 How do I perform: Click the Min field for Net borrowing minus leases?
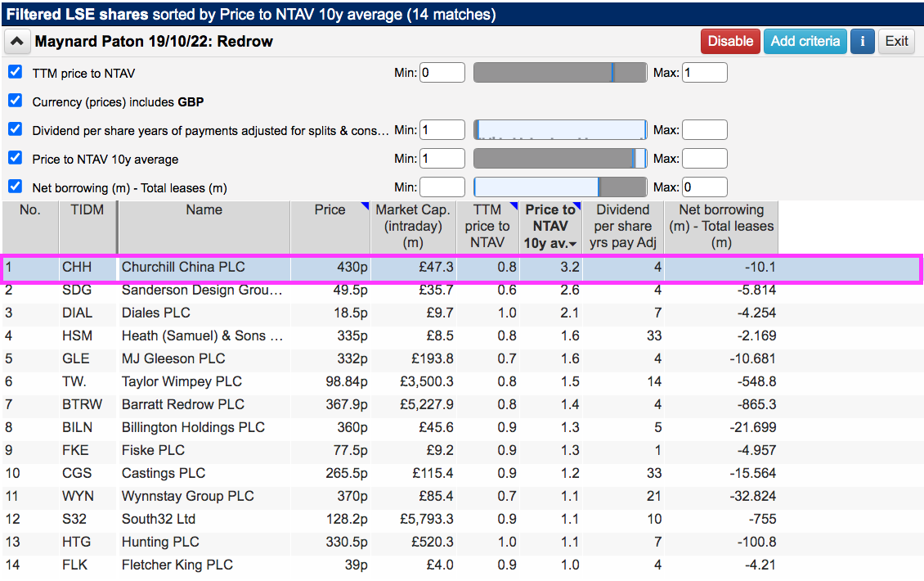(x=442, y=187)
